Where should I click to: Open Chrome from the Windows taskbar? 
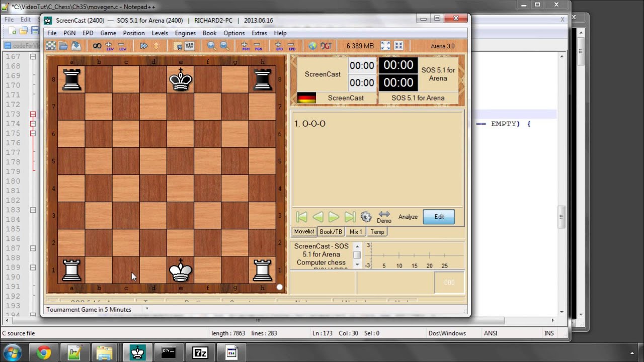(x=43, y=353)
